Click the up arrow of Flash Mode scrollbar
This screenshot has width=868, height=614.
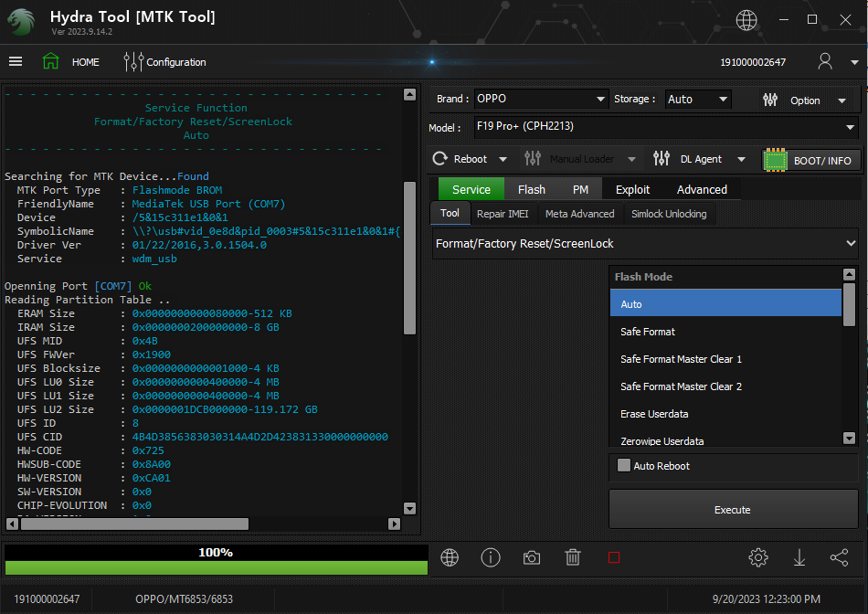coord(849,274)
